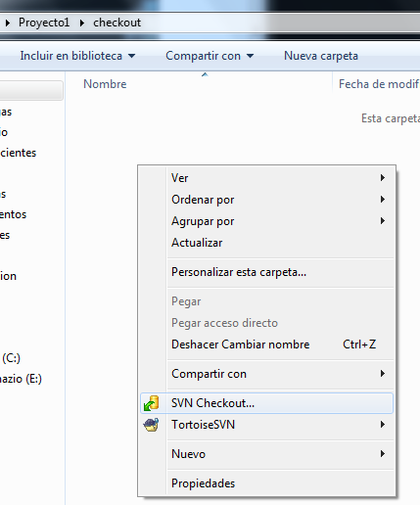Select Actualizar to refresh folder
Screen dimensions: 420x505
[x=266, y=243]
